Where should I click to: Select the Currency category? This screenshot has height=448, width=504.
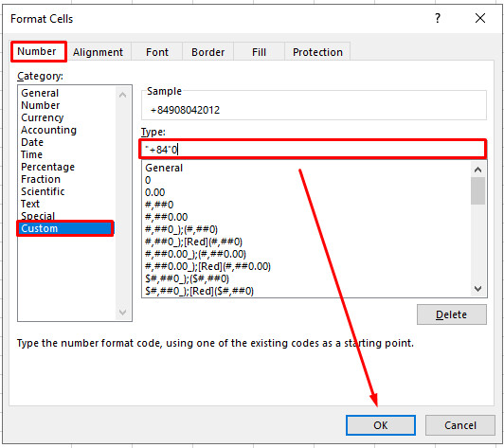(x=43, y=117)
